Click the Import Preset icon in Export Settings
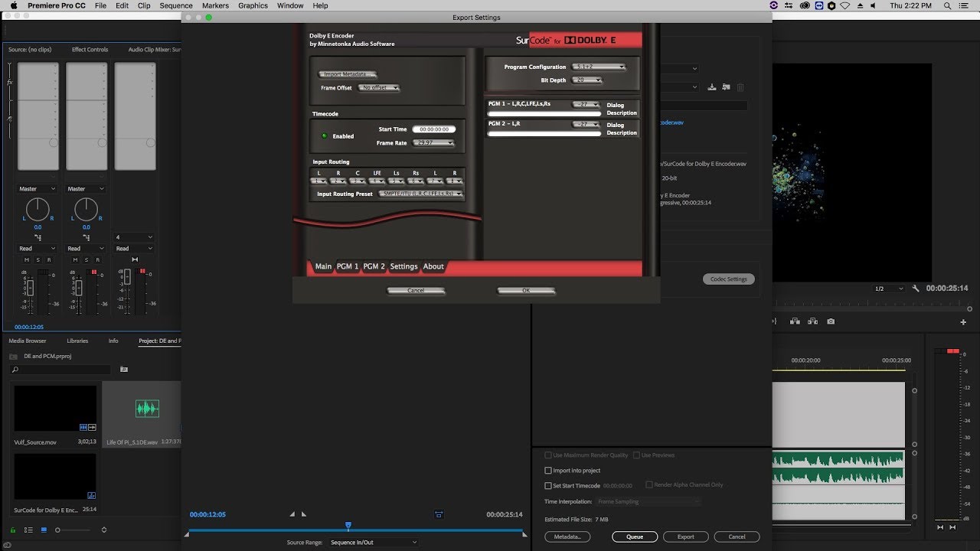Image resolution: width=980 pixels, height=551 pixels. [727, 87]
